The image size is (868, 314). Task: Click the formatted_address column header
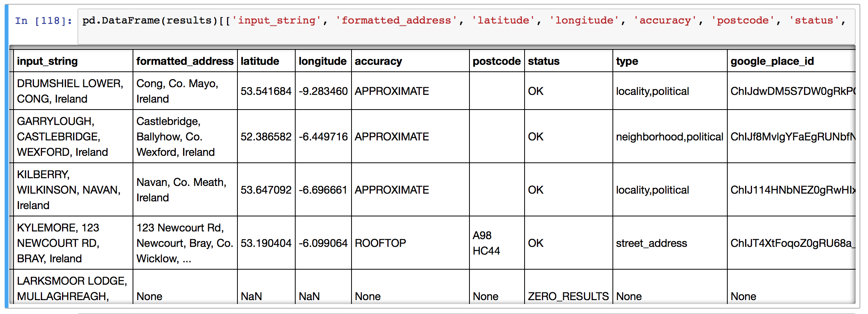click(185, 61)
